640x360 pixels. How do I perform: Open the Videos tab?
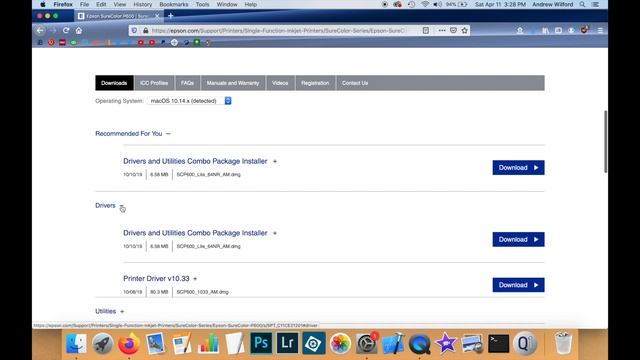coord(280,83)
